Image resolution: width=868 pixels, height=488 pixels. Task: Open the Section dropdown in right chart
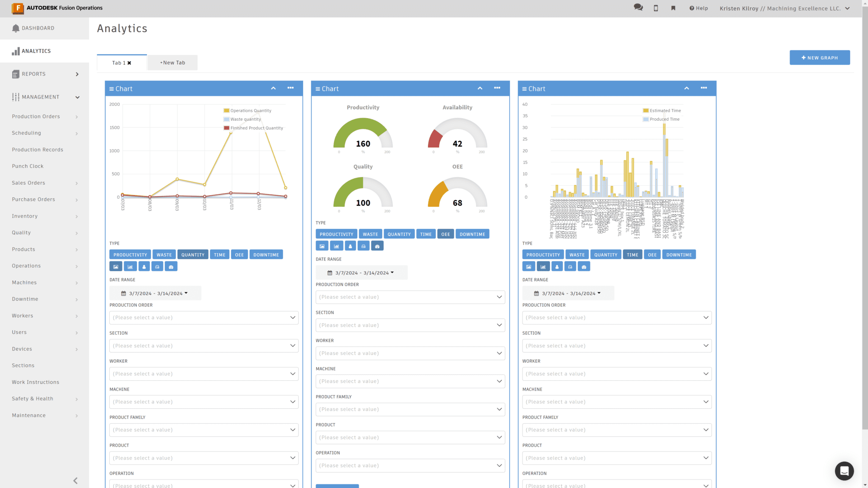click(x=617, y=345)
